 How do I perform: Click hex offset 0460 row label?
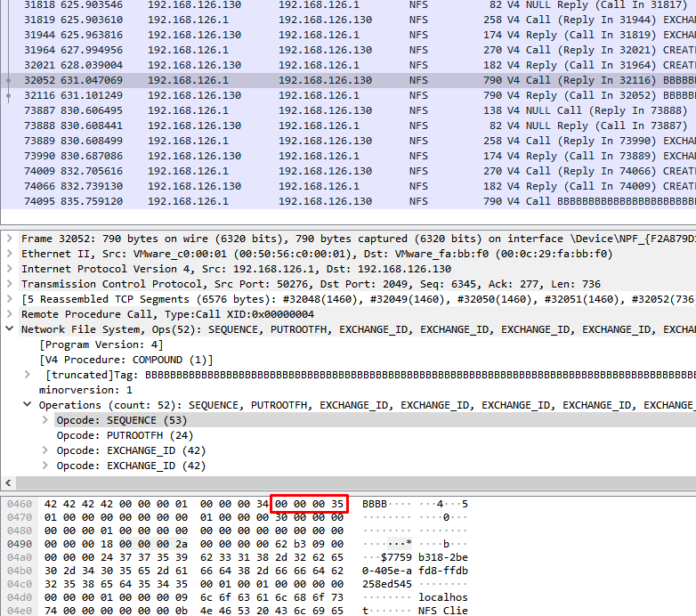20,504
